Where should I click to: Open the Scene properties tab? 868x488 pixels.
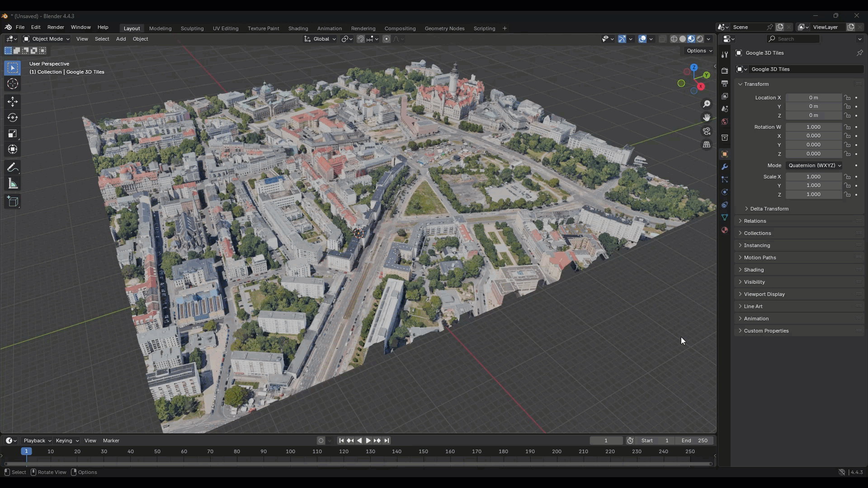(x=725, y=109)
